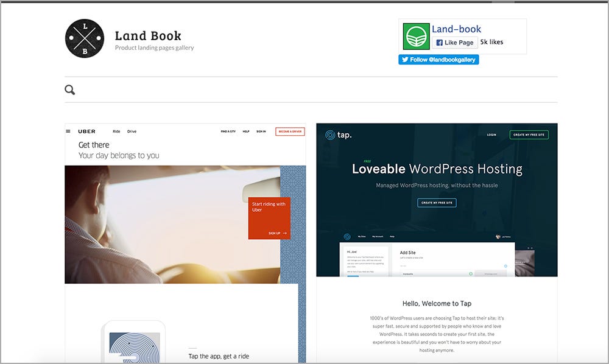
Task: Open the Uber landing page thumbnail photo
Action: coord(172,224)
